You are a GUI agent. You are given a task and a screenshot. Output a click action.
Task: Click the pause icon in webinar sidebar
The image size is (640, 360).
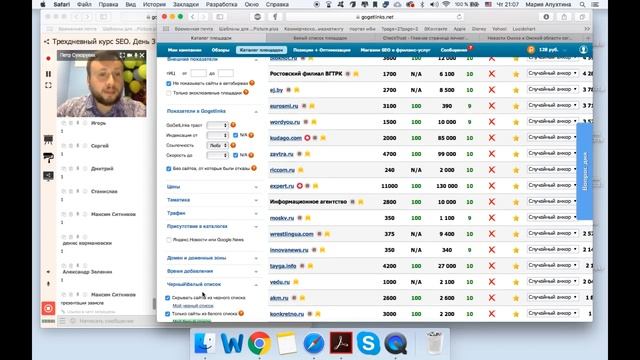tap(48, 74)
